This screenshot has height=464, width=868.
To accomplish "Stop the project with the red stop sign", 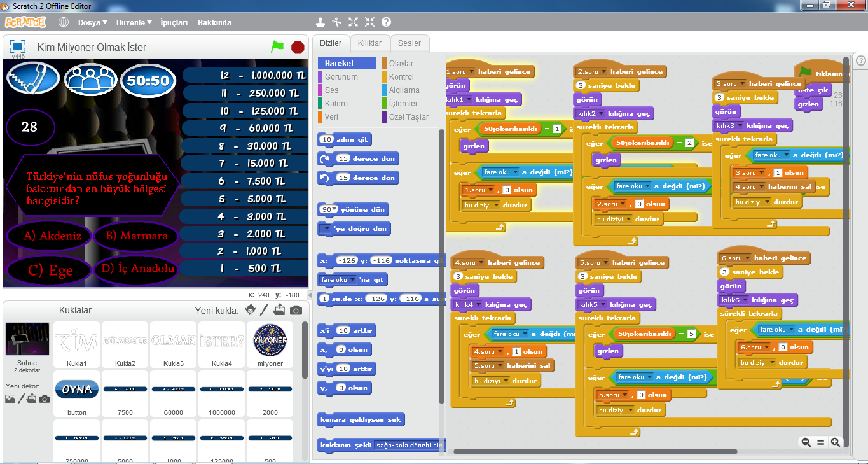I will click(298, 47).
